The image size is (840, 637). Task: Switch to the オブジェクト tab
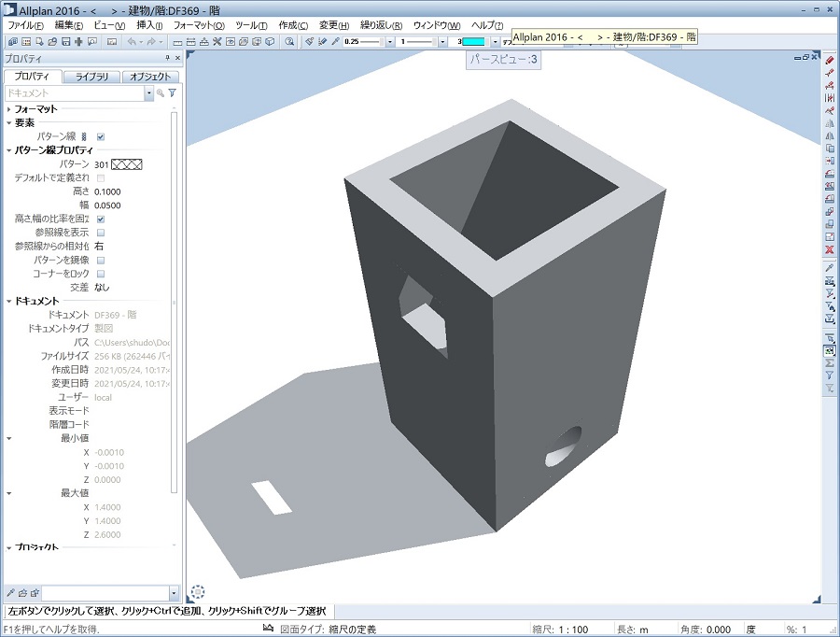[x=149, y=77]
